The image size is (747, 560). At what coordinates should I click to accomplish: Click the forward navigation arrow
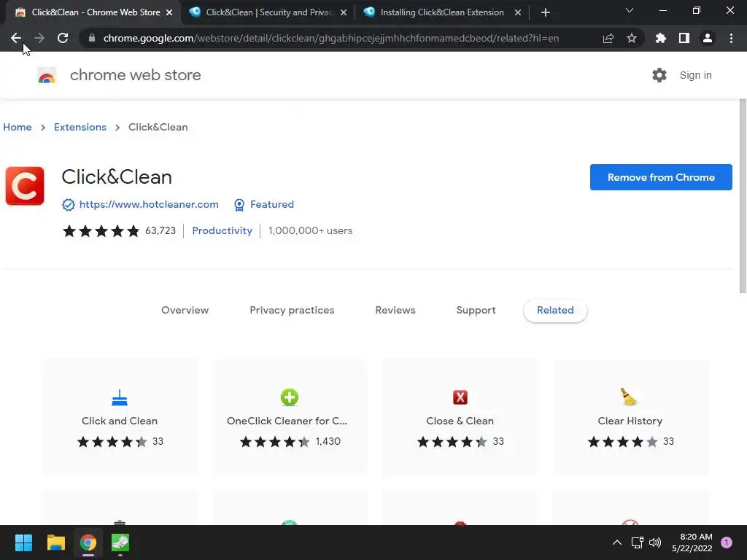pyautogui.click(x=39, y=38)
